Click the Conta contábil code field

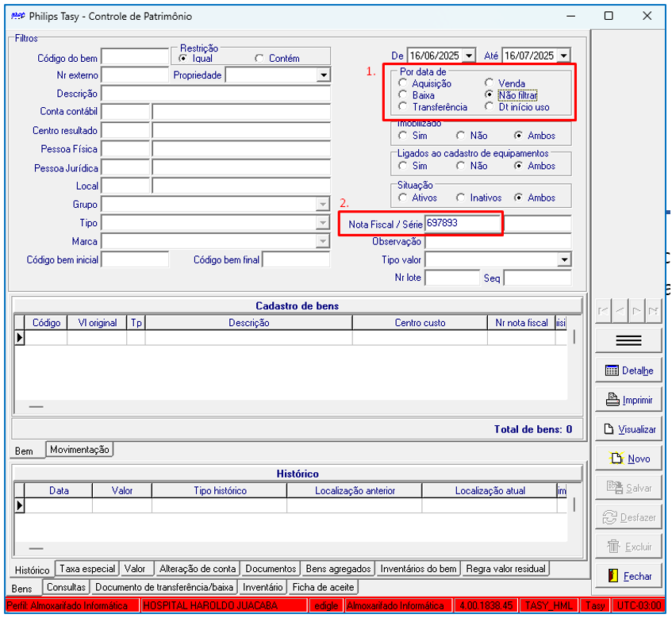125,111
